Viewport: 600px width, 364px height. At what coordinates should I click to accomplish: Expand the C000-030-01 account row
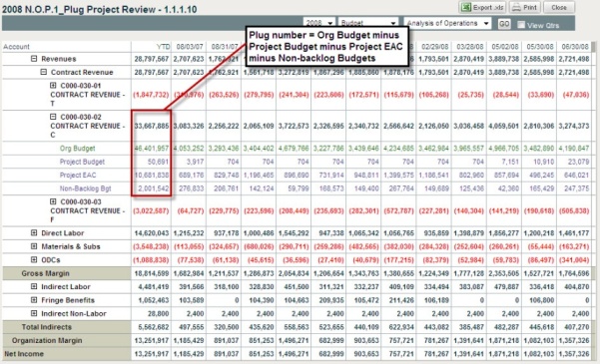click(x=53, y=85)
